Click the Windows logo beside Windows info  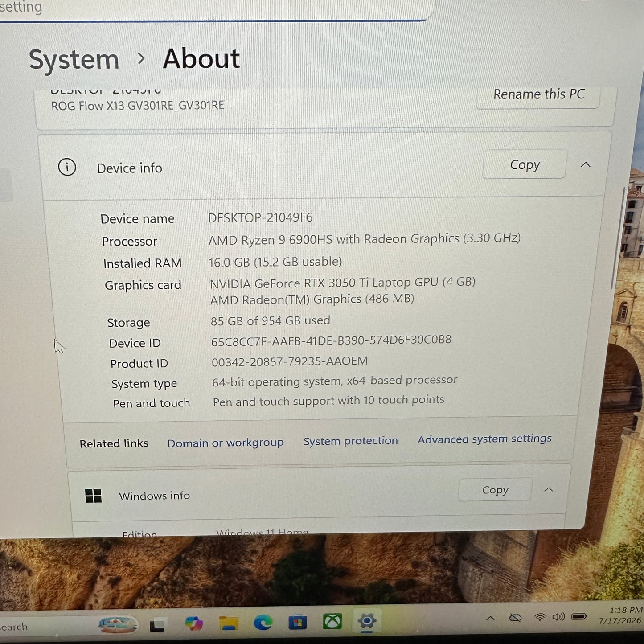pyautogui.click(x=93, y=496)
